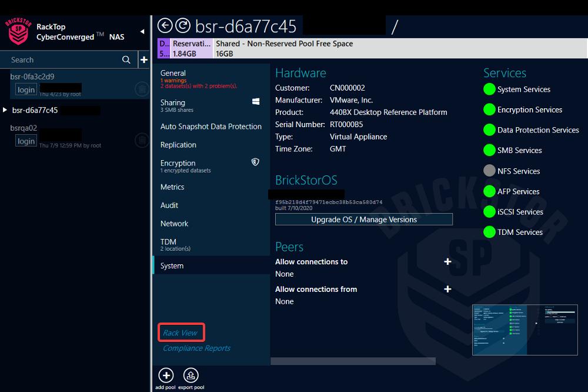The width and height of the screenshot is (588, 392).
Task: Expand Allow connections to with plus
Action: pos(447,261)
